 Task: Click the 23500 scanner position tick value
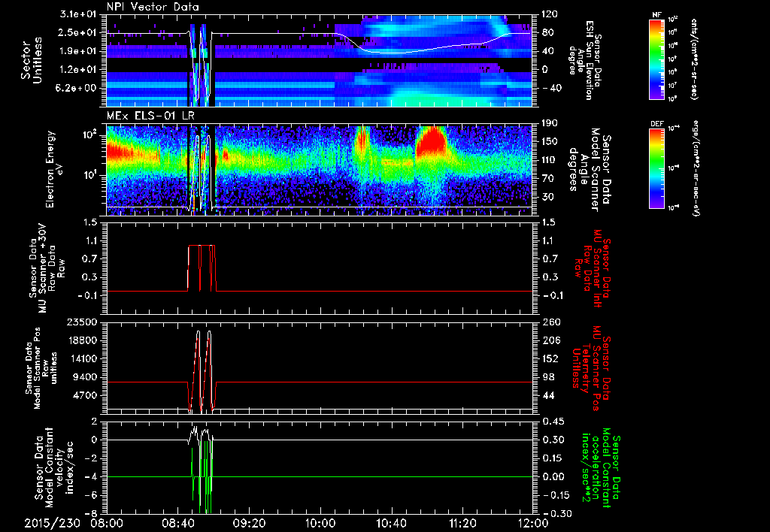(81, 322)
